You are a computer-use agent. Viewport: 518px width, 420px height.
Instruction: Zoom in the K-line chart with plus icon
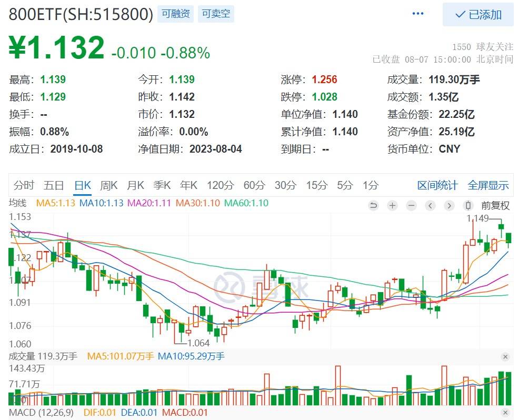click(x=392, y=205)
